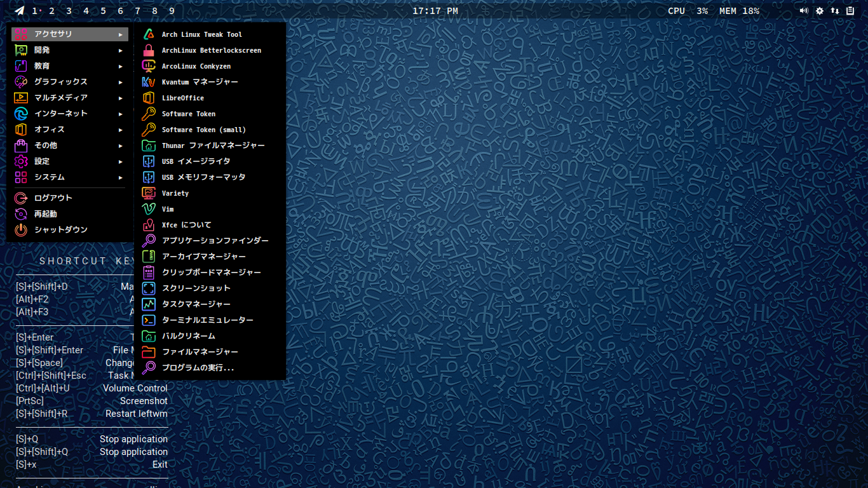The image size is (868, 488).
Task: Click the ファイルマネージャー folder icon
Action: pyautogui.click(x=149, y=352)
